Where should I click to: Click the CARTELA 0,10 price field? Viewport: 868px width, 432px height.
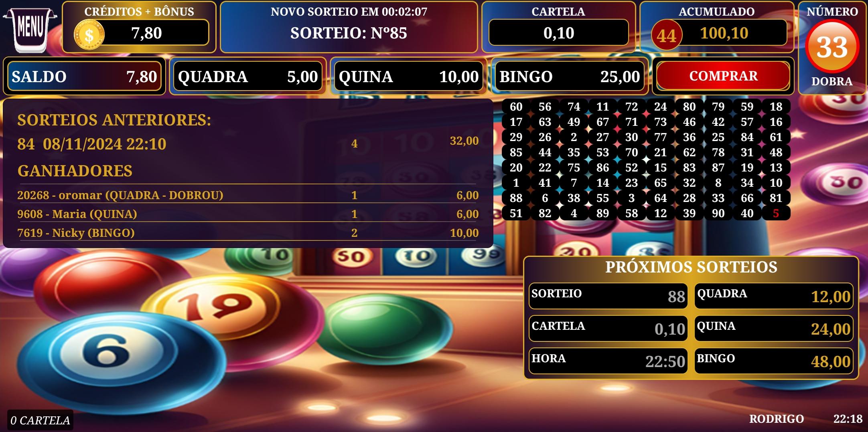[558, 32]
